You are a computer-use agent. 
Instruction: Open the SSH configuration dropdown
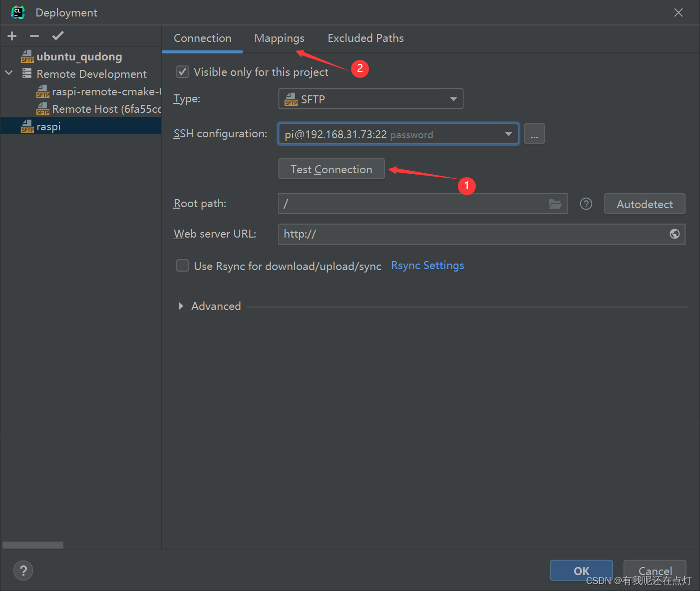tap(508, 134)
